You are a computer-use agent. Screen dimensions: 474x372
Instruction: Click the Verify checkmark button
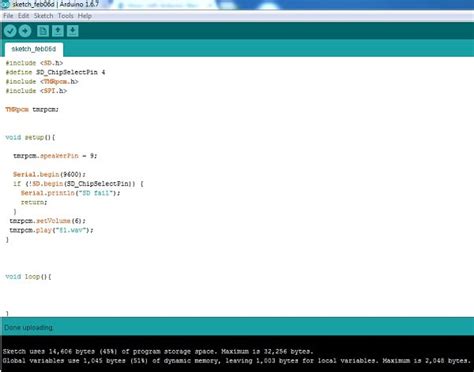(10, 31)
